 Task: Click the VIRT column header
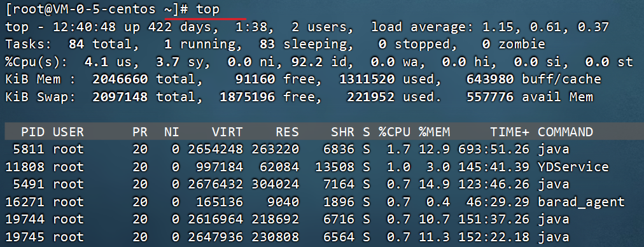click(x=228, y=132)
